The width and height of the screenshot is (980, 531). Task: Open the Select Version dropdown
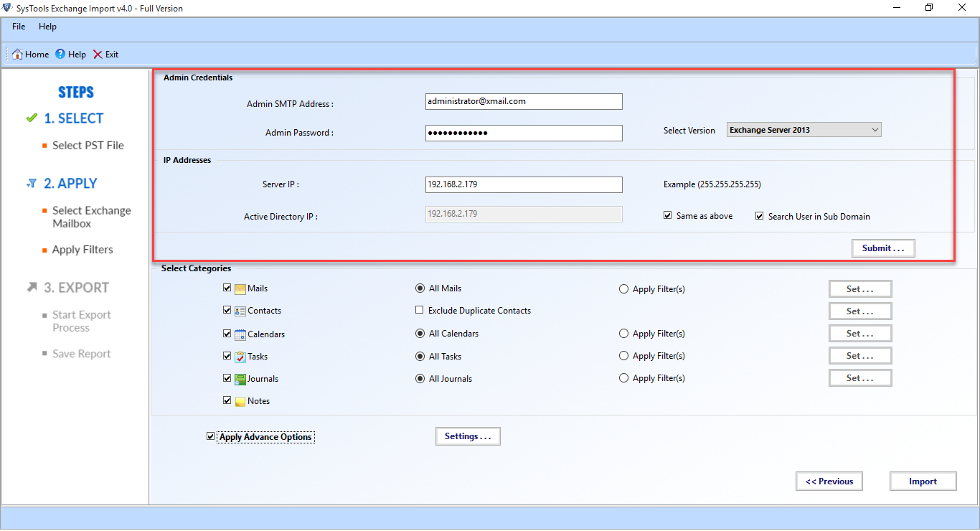coord(804,130)
